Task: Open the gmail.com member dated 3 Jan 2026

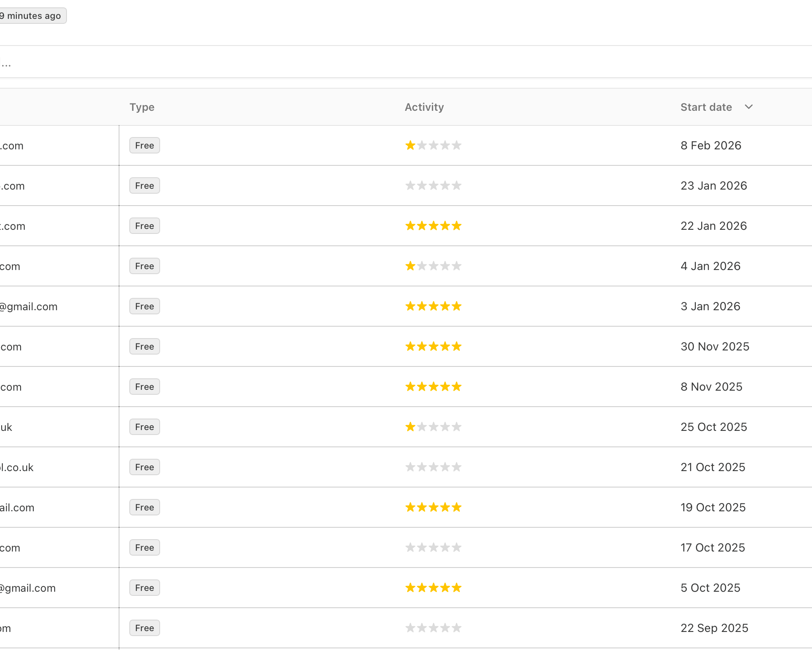Action: [x=29, y=307]
